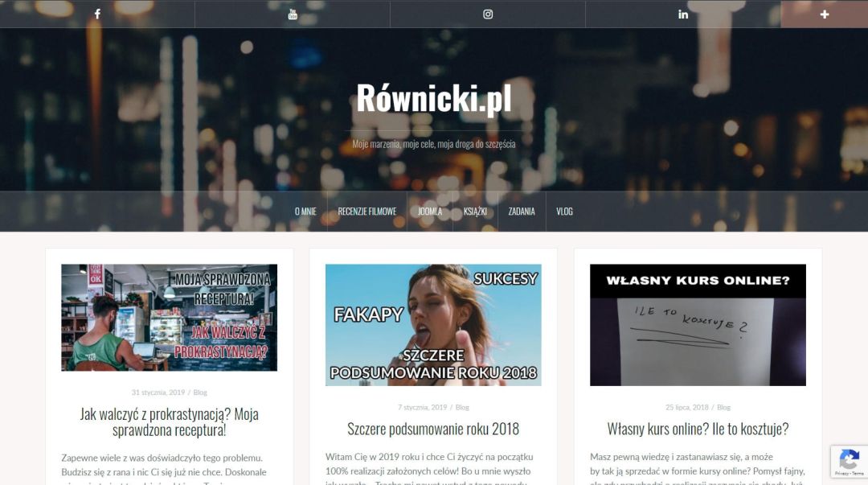
Task: Open 'Własny kurs online? Ile to kosztuje?' title
Action: (x=698, y=429)
